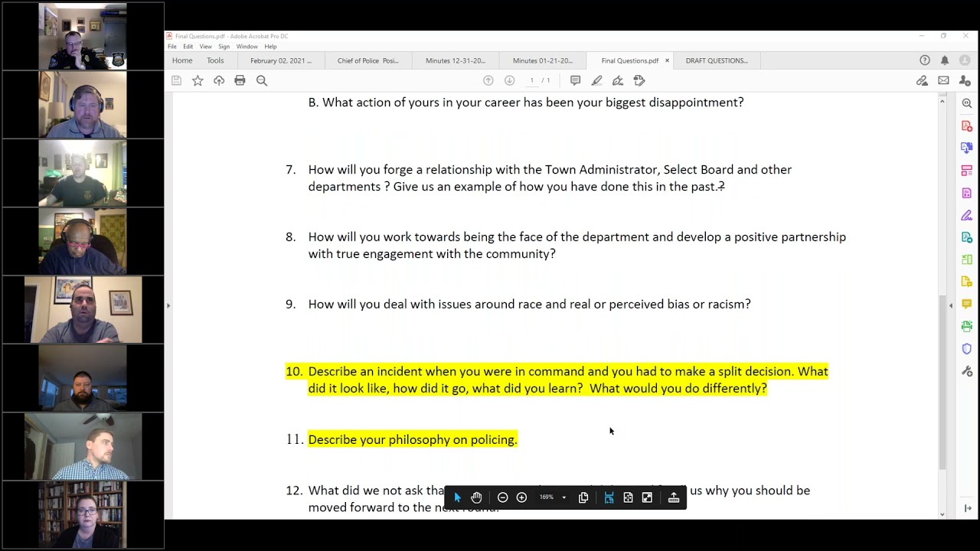This screenshot has width=980, height=551.
Task: Open Create PDF tool in right pane
Action: 967,126
